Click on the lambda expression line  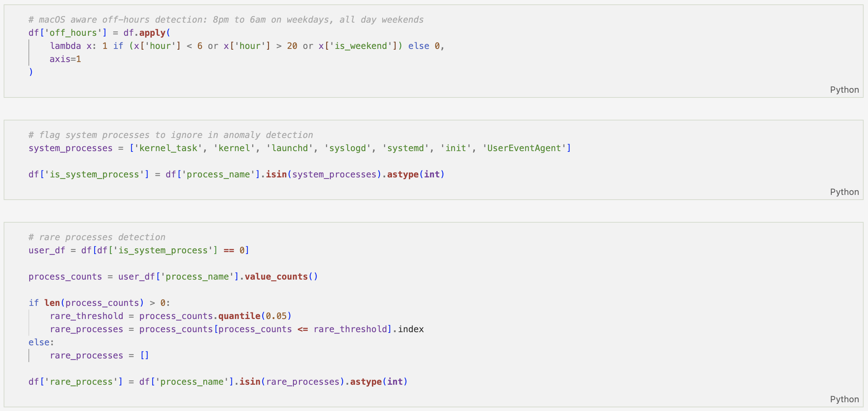(247, 46)
